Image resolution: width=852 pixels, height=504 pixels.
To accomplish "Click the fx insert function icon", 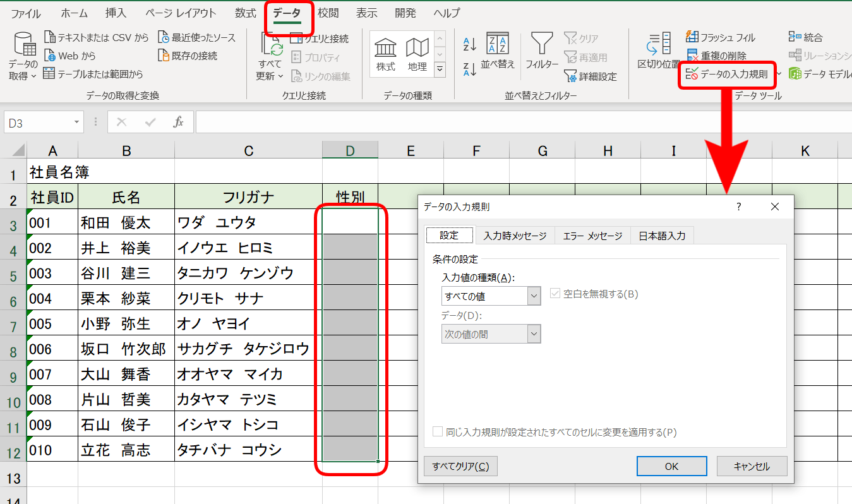I will [179, 123].
